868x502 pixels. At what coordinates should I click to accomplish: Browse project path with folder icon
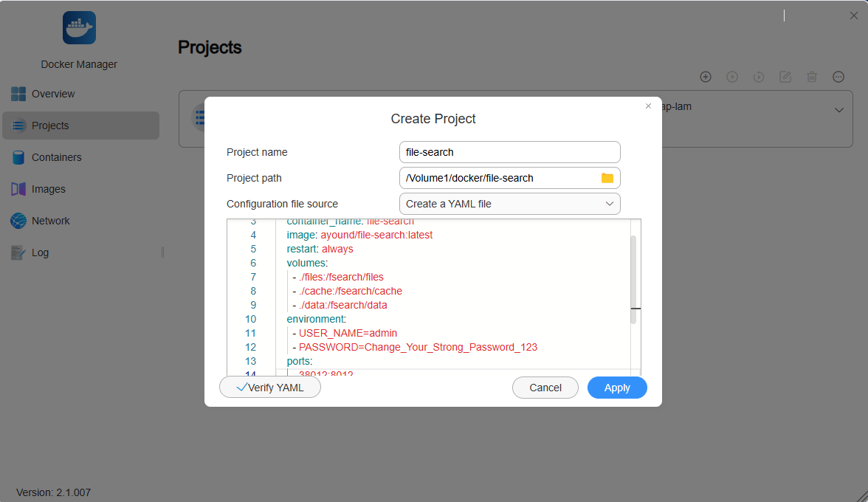point(607,178)
